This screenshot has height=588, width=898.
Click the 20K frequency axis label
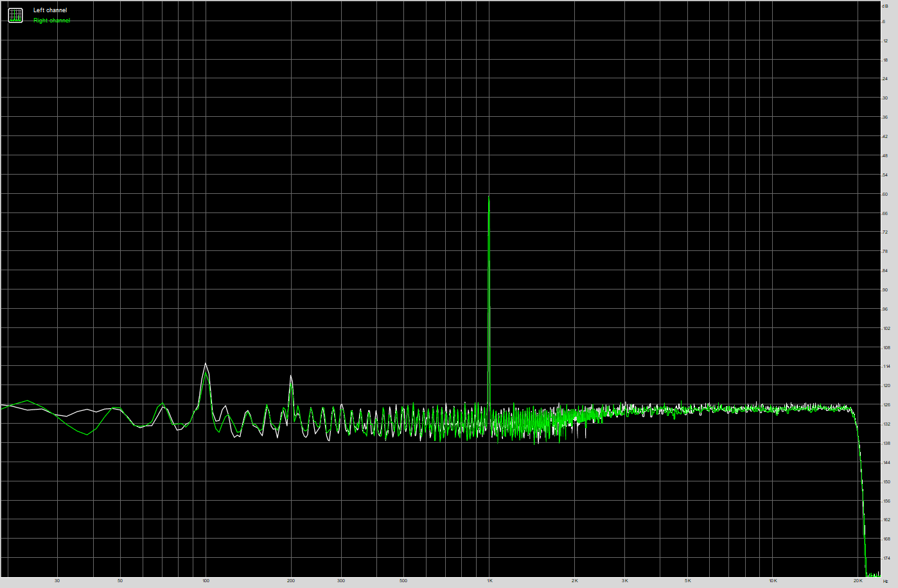[x=858, y=581]
